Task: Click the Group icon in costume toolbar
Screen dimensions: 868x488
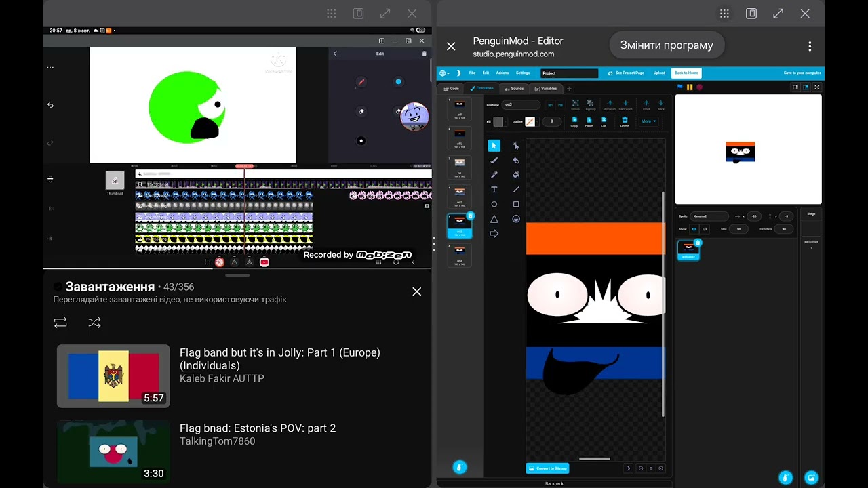Action: [575, 104]
